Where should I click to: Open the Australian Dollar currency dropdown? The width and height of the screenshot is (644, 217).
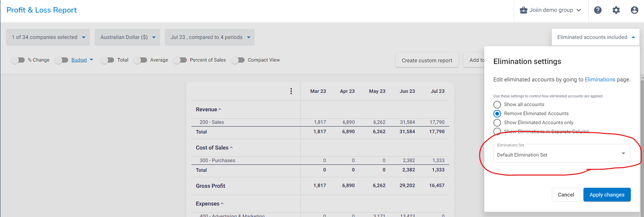tap(127, 37)
